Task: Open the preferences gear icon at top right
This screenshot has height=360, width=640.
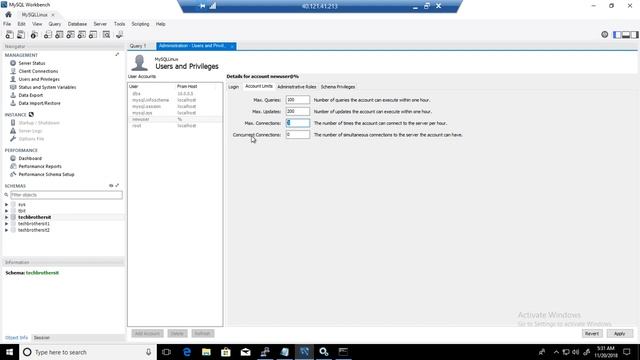Action: pos(604,35)
